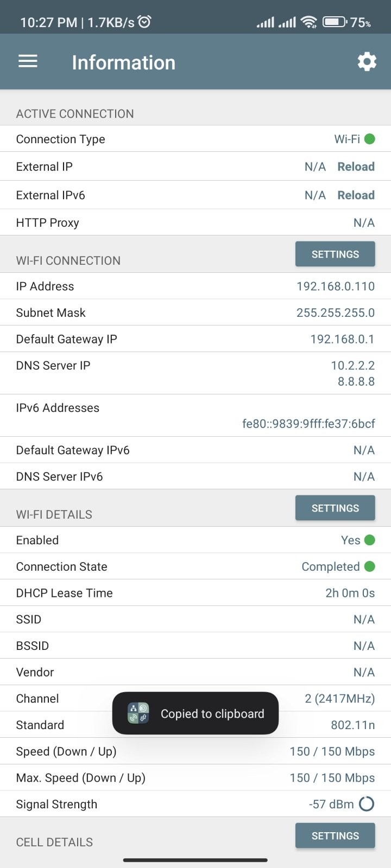
Task: Reload the External IPv6 value
Action: pos(356,195)
